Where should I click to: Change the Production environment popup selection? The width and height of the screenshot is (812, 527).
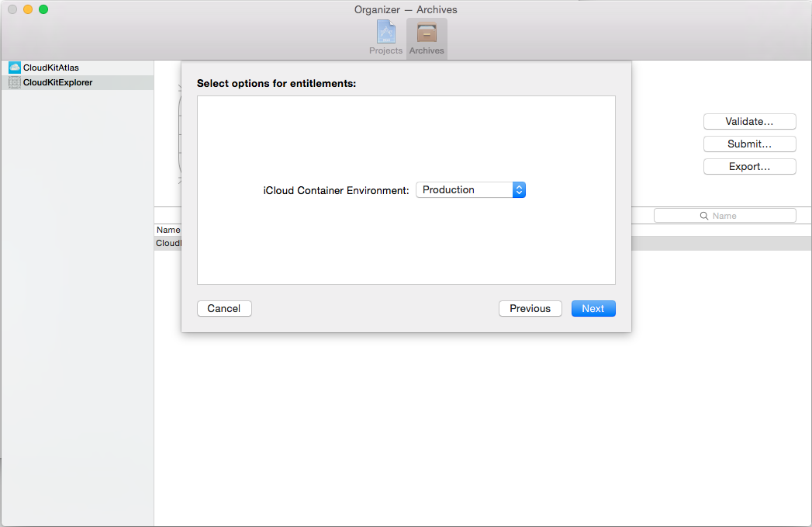coord(471,189)
